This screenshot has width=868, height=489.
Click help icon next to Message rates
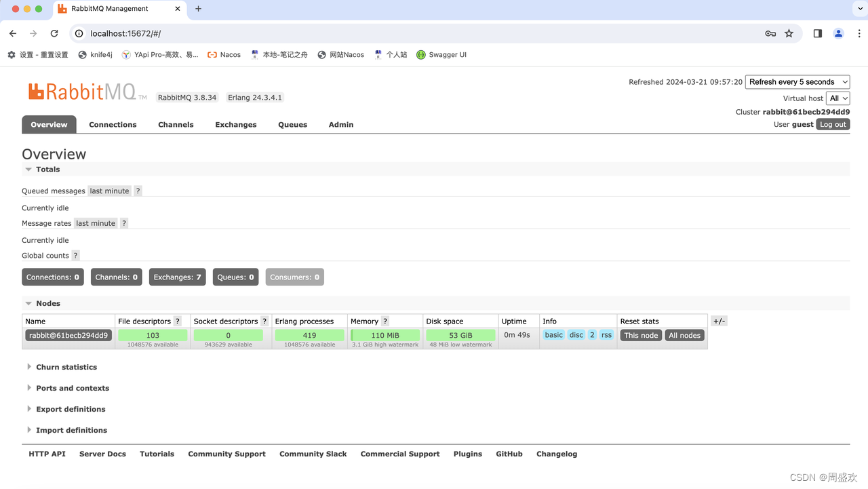tap(124, 223)
